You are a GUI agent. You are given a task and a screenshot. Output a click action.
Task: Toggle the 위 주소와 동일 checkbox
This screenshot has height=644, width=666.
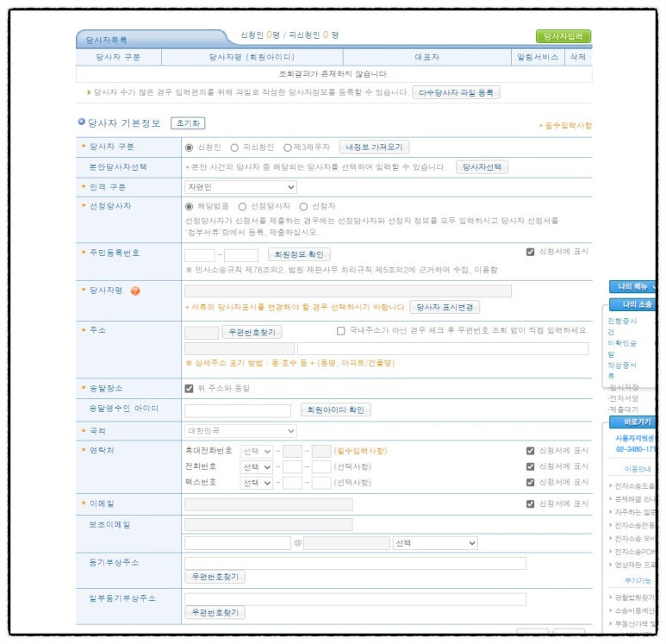tap(189, 389)
